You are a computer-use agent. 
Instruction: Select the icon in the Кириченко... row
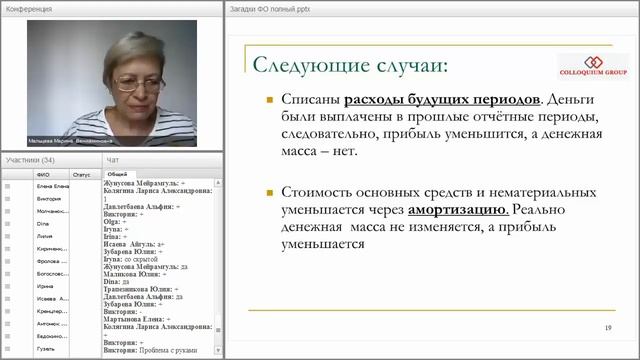click(7, 249)
